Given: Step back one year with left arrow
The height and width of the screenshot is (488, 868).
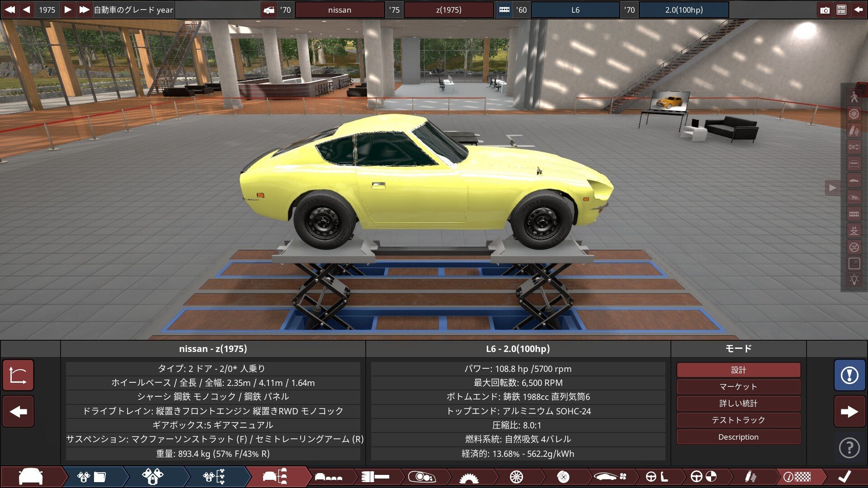Looking at the screenshot, I should coord(26,9).
